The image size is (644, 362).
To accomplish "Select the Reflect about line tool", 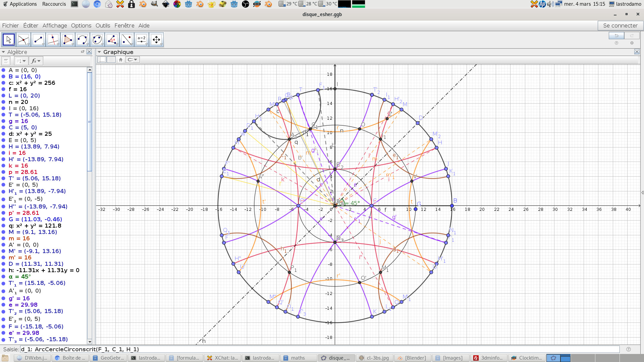I will coord(127,40).
